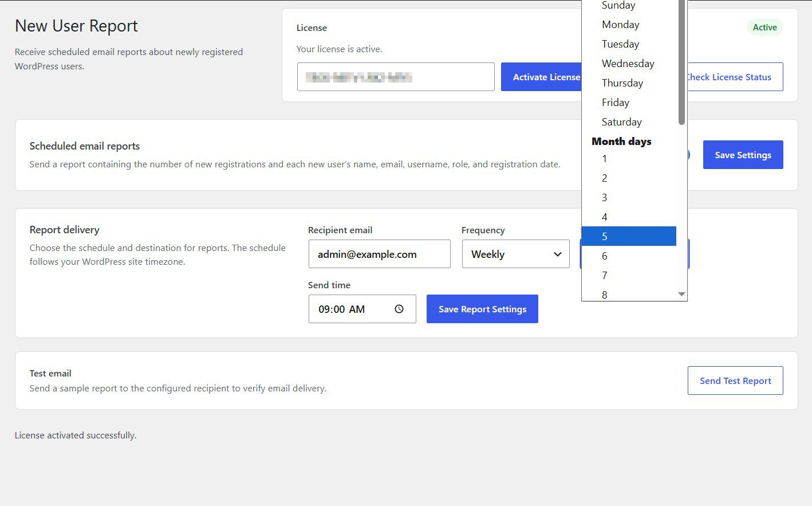This screenshot has height=506, width=812.
Task: Pick month day 7
Action: (629, 276)
